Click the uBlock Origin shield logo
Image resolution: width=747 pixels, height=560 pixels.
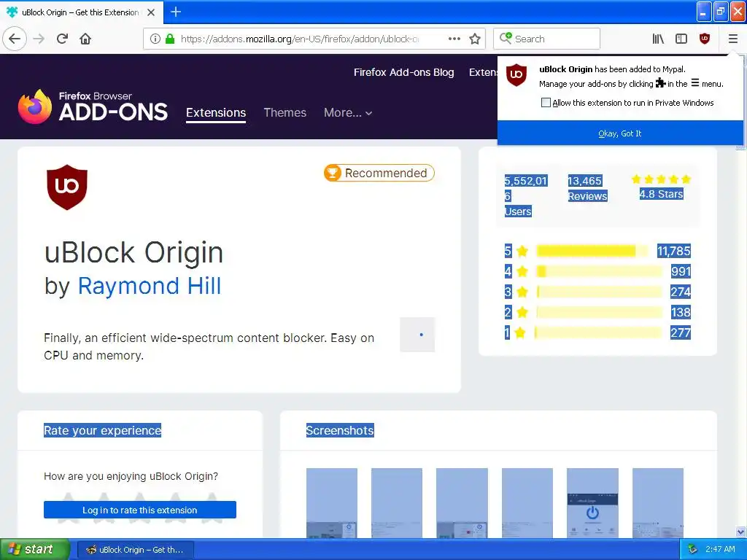[x=66, y=187]
